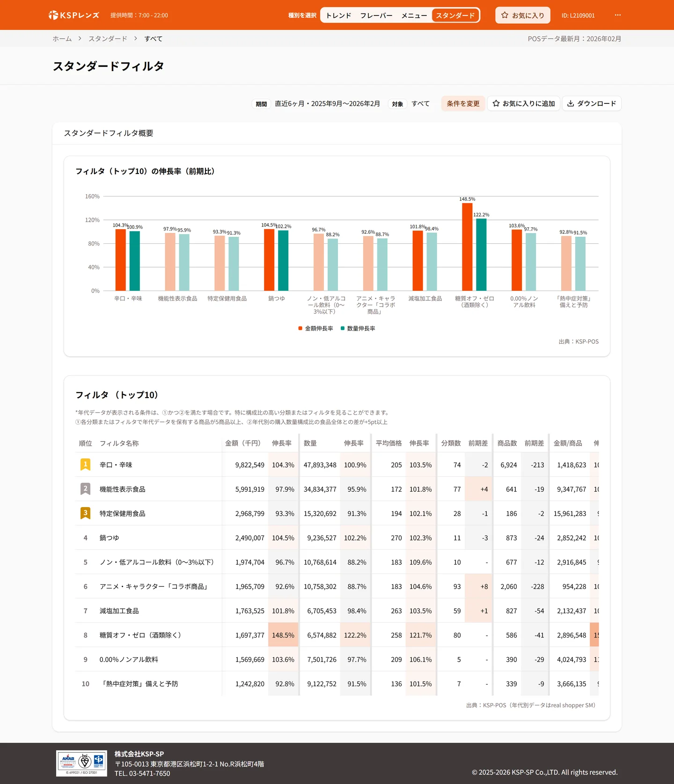Click the star icon in header favorites
This screenshot has height=784, width=674.
[505, 15]
